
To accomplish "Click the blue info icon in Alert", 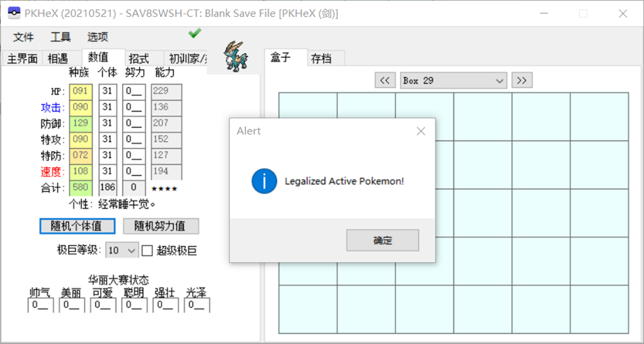I will coord(264,181).
